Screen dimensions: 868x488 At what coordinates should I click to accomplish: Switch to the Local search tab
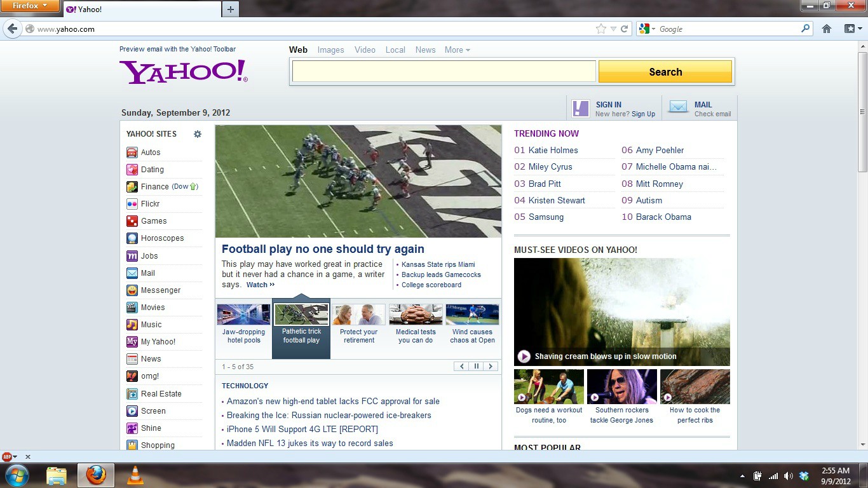(395, 50)
